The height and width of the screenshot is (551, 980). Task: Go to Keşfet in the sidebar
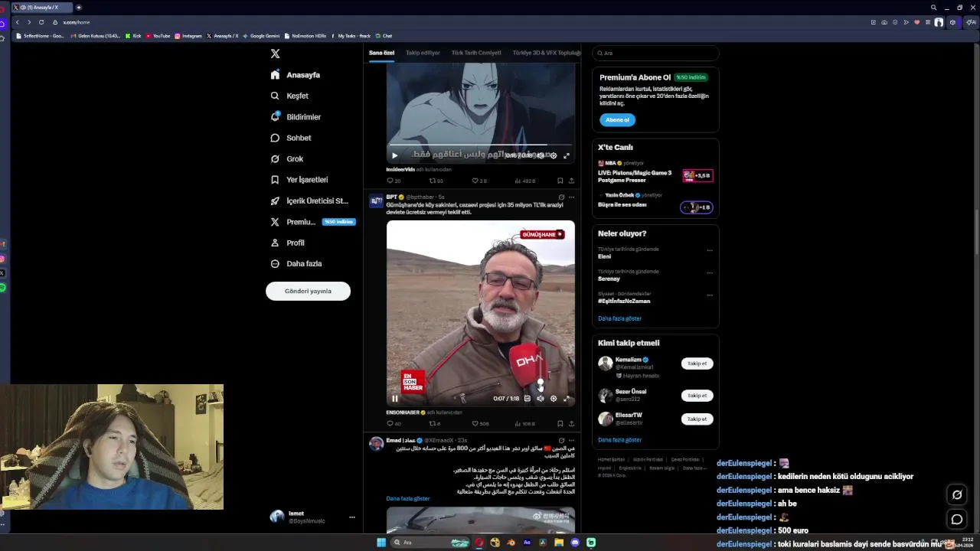(289, 96)
